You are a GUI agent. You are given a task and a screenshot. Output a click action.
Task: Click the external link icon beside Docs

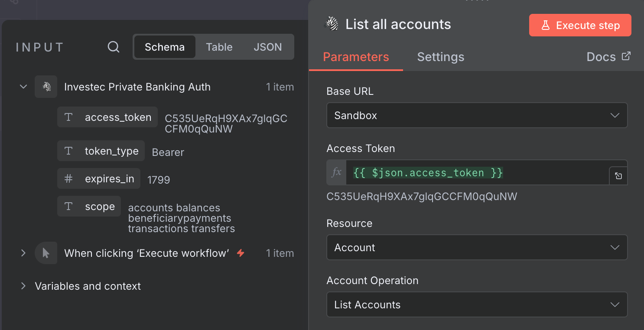(626, 56)
